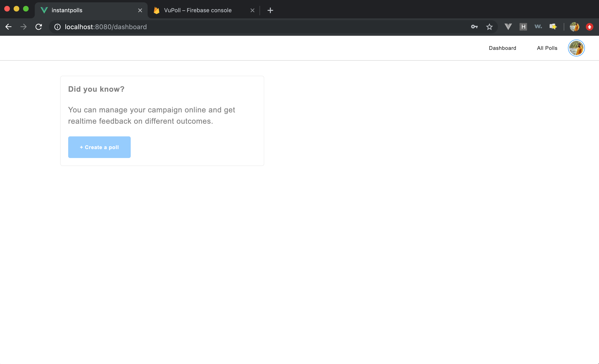Go to the Dashboard navigation link
599x364 pixels.
tap(502, 48)
